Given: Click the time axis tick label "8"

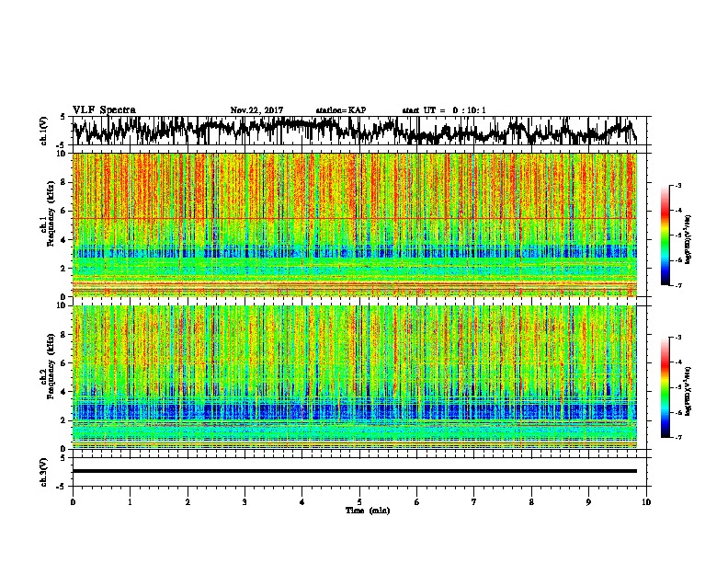Looking at the screenshot, I should pos(531,502).
